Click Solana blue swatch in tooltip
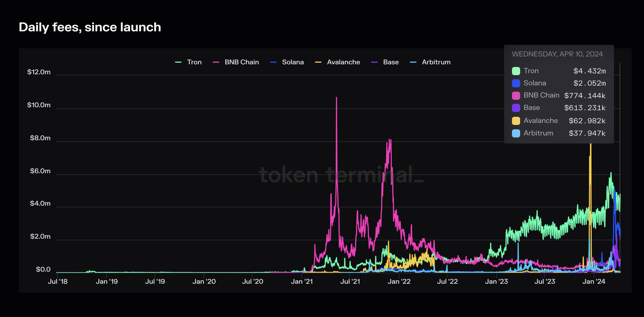 (516, 83)
